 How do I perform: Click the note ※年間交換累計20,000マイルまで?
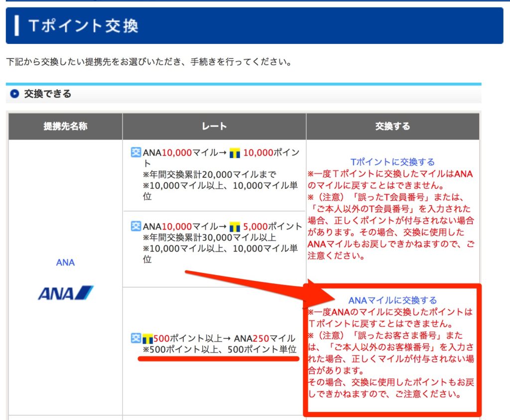pos(210,175)
